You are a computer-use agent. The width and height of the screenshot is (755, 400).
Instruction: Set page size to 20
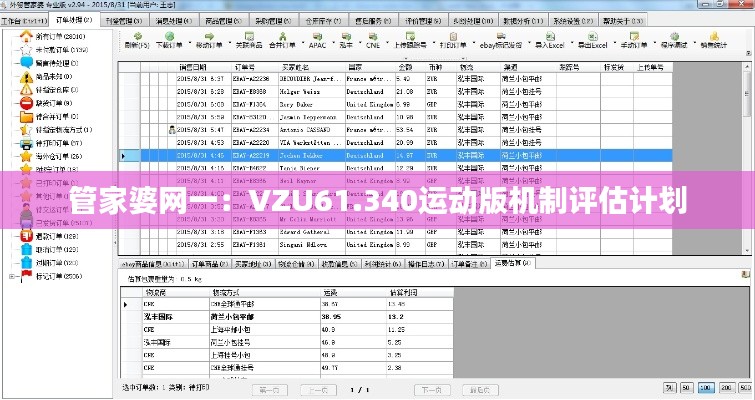(x=670, y=387)
